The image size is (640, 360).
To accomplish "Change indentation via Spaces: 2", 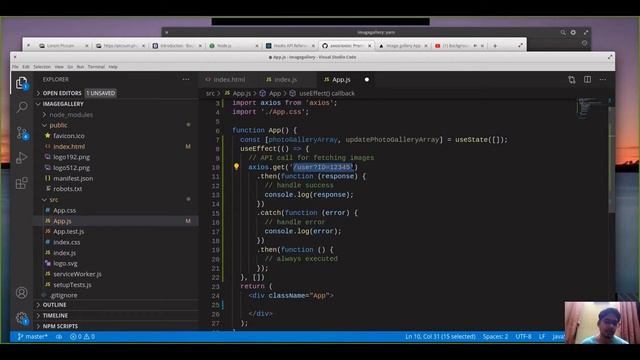I will pos(495,337).
